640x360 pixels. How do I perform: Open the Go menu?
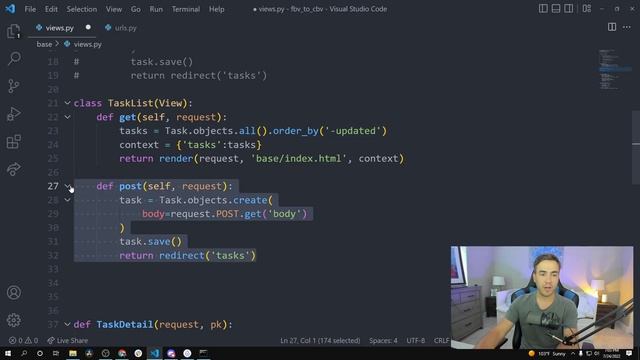point(136,9)
